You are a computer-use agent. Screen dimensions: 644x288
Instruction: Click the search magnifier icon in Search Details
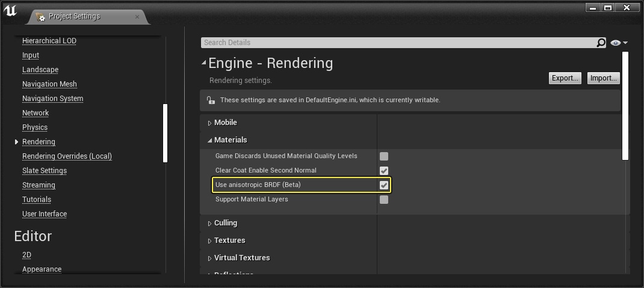pyautogui.click(x=601, y=43)
